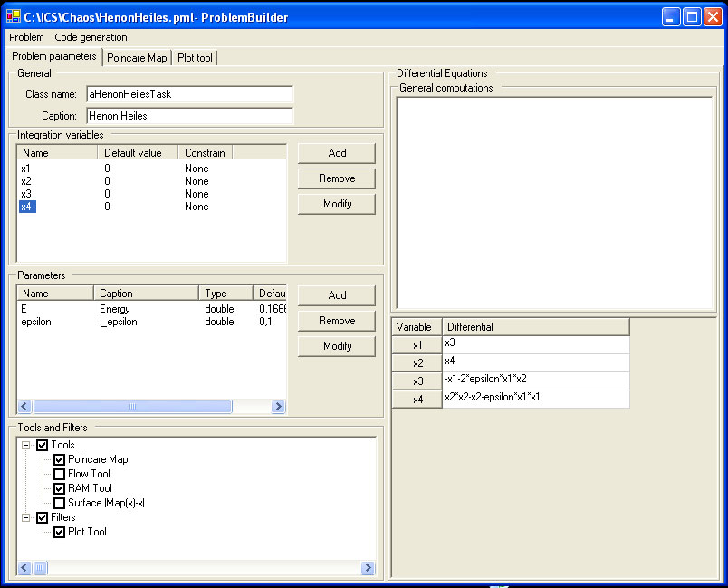Select the E Energy parameter row

pos(152,309)
